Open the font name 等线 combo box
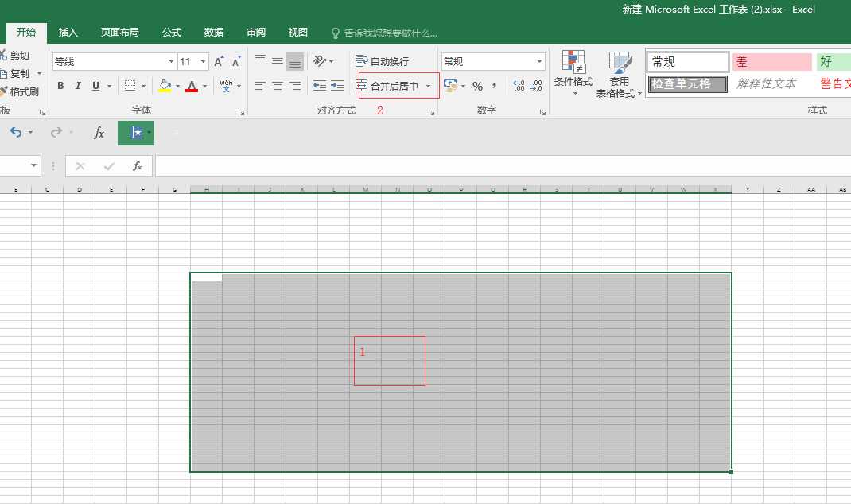 coord(114,61)
